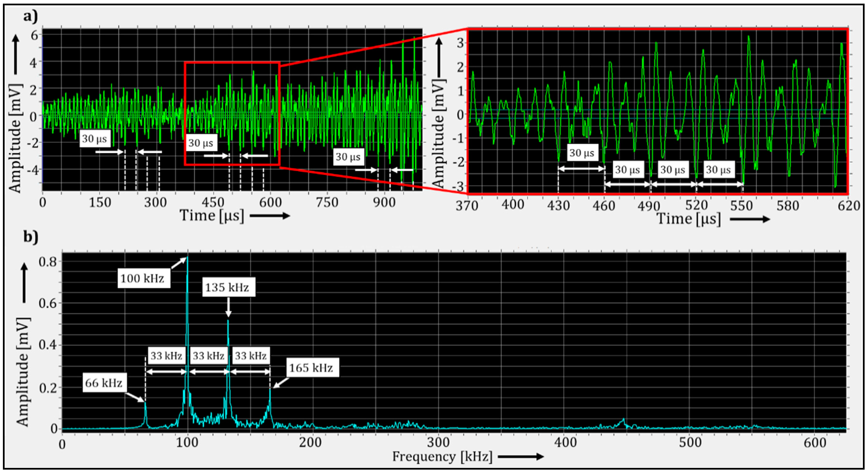The image size is (868, 473).
Task: Click '30 µs' label spanning 460 to 490 µs
Action: click(628, 170)
